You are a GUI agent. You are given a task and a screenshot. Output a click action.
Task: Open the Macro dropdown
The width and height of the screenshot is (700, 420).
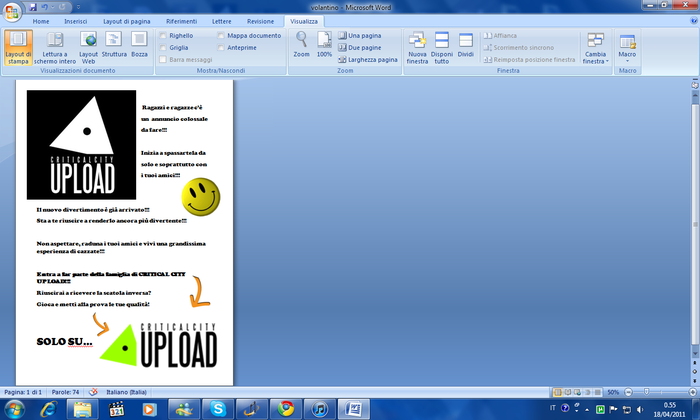[x=627, y=48]
